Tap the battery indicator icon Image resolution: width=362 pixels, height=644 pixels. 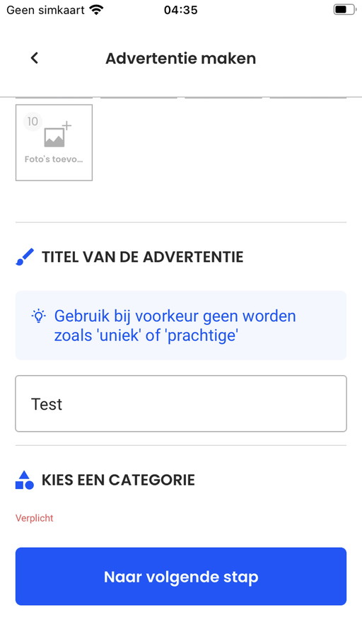point(345,9)
